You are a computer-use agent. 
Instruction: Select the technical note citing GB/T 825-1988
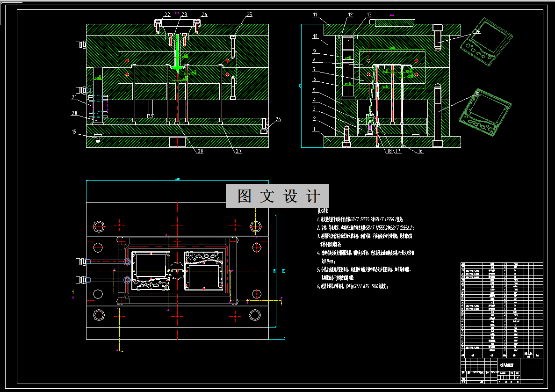(x=352, y=286)
